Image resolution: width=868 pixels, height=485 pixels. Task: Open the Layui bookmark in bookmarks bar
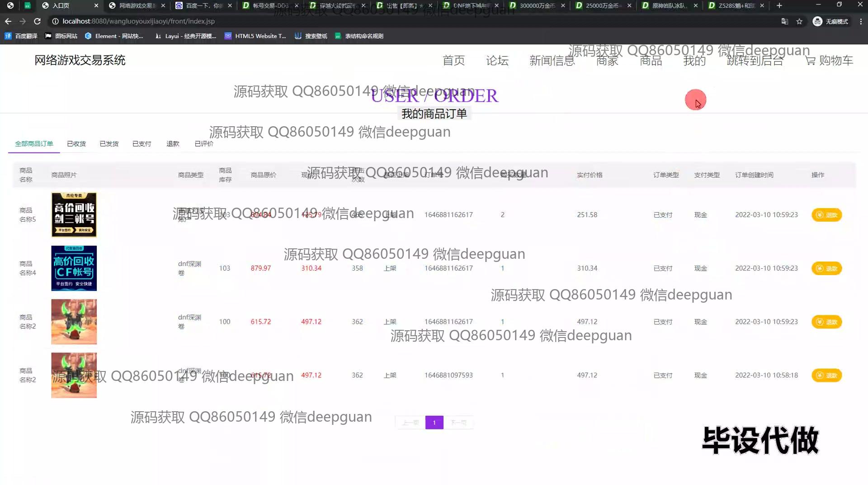pos(186,36)
